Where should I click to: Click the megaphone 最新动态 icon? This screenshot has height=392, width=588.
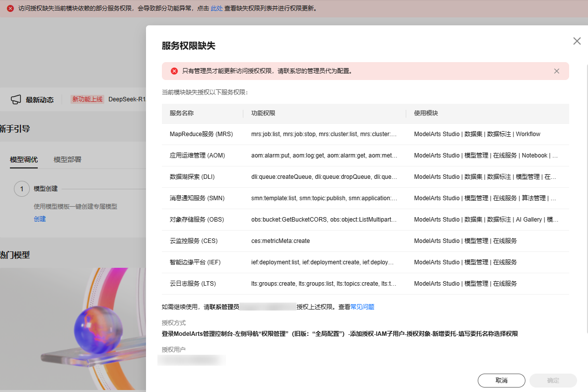(16, 99)
